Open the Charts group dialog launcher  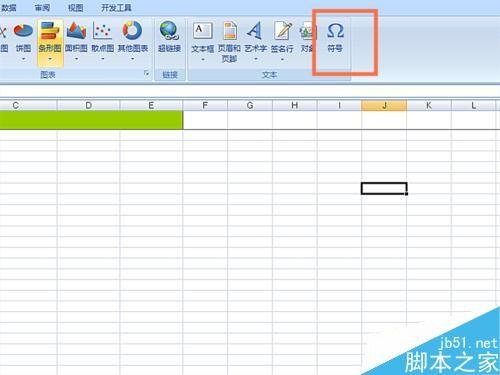pyautogui.click(x=147, y=73)
